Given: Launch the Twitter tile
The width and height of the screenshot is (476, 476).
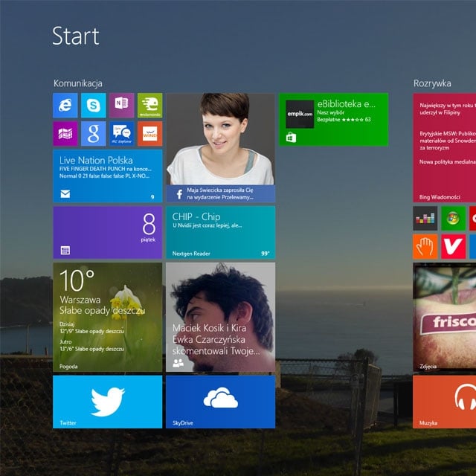Looking at the screenshot, I should point(108,402).
